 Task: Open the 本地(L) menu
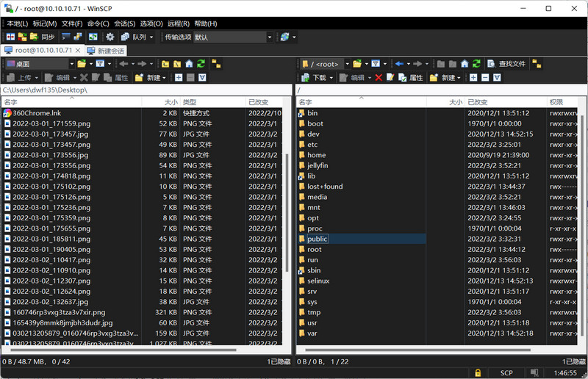click(x=17, y=24)
